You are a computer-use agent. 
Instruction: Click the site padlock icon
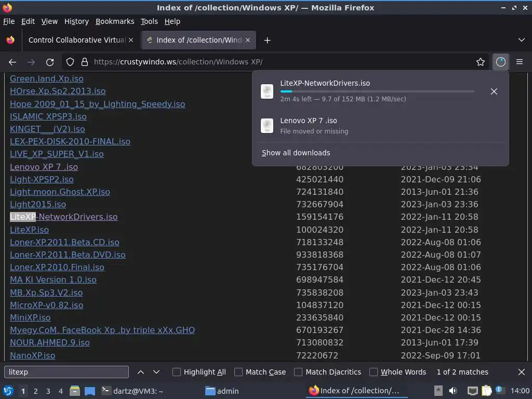(x=85, y=62)
